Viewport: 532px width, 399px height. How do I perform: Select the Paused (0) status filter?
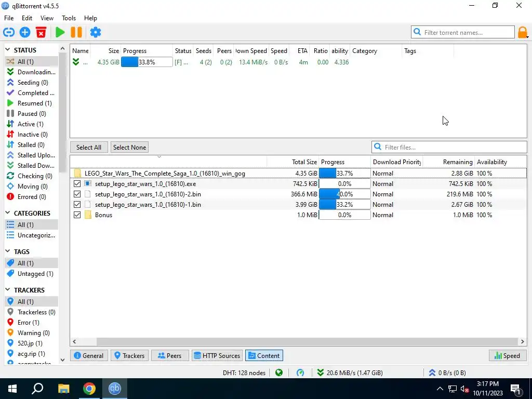(x=31, y=114)
